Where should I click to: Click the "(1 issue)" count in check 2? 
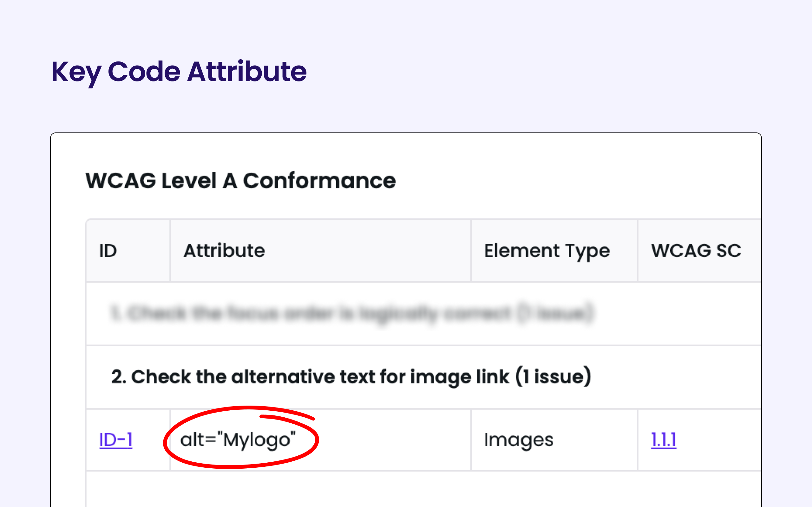(553, 376)
